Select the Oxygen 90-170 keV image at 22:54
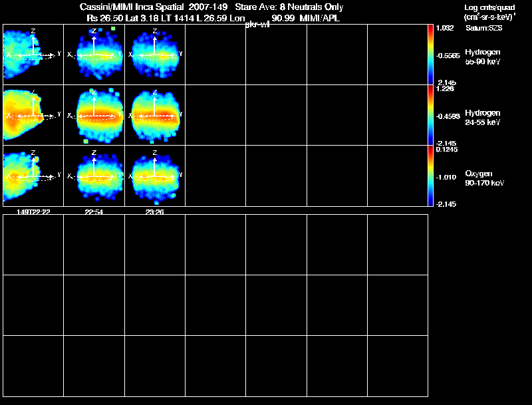The height and width of the screenshot is (405, 532). 94,176
